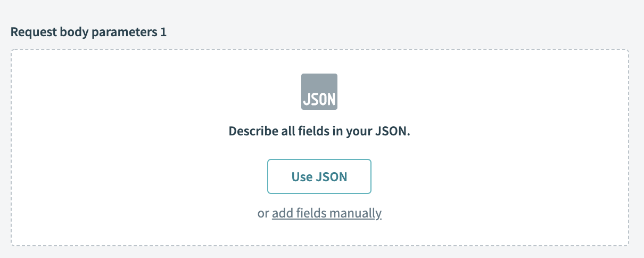Click the teal-outlined Use JSON button
The image size is (644, 258).
click(x=319, y=176)
